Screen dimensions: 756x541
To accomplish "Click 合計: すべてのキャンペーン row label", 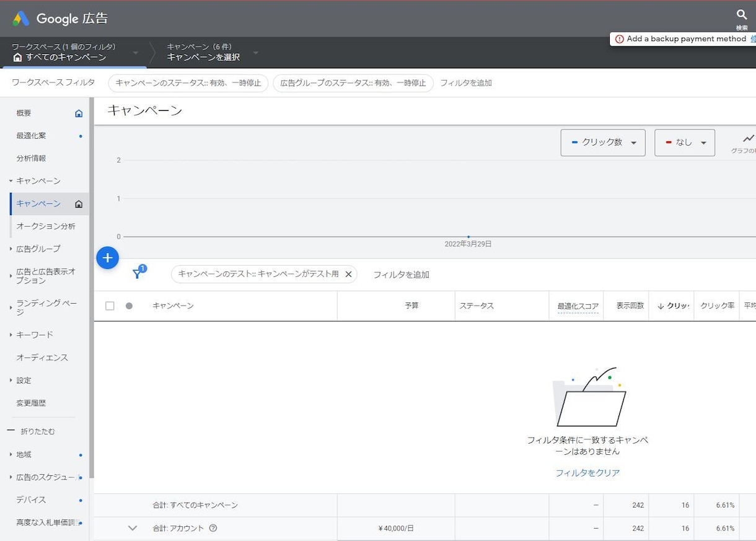I will pos(195,506).
